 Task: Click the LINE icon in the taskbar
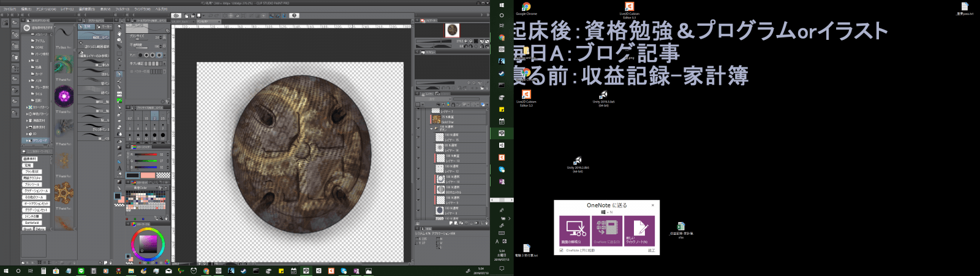(x=81, y=270)
